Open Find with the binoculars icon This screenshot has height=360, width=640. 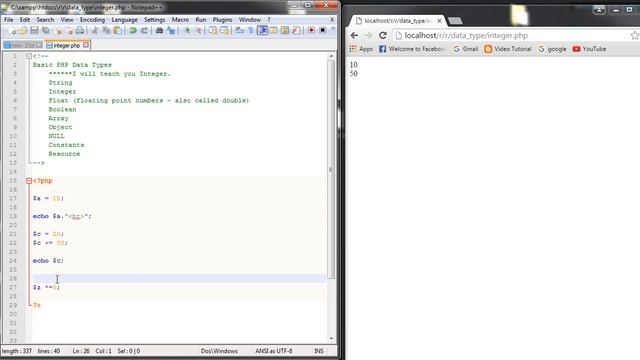click(x=160, y=30)
